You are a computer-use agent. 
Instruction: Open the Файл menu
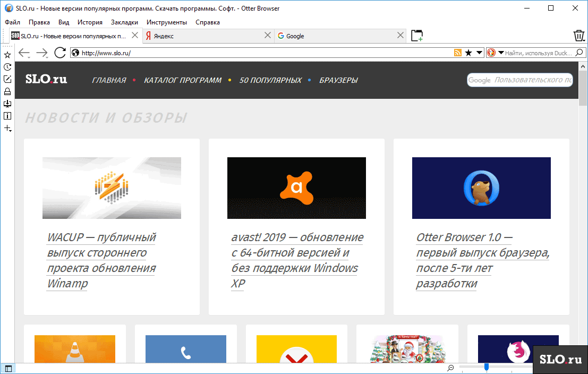click(12, 22)
